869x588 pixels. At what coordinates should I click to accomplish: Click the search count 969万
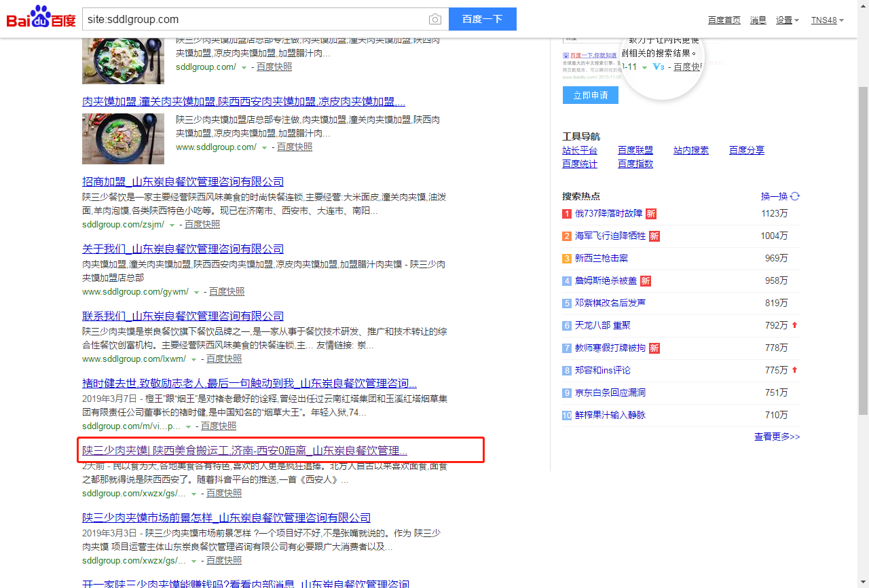pos(777,259)
